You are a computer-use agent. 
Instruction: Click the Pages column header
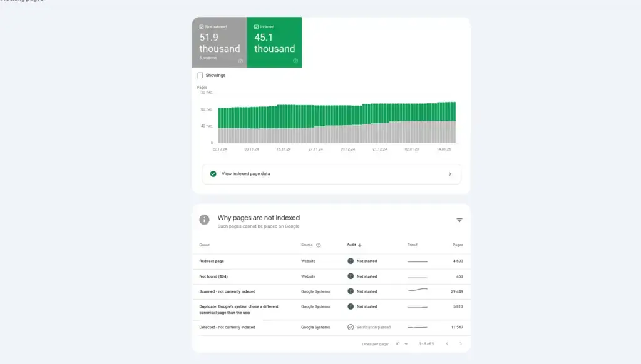coord(458,245)
